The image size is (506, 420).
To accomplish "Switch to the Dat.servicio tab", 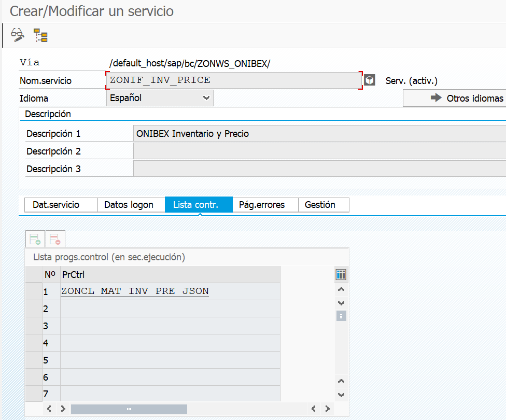I will (56, 205).
